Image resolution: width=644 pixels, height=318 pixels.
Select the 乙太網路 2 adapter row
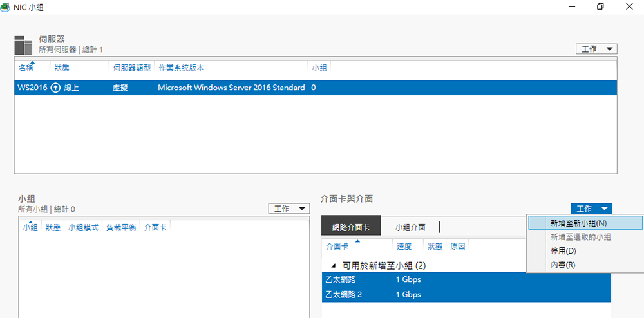tap(466, 295)
